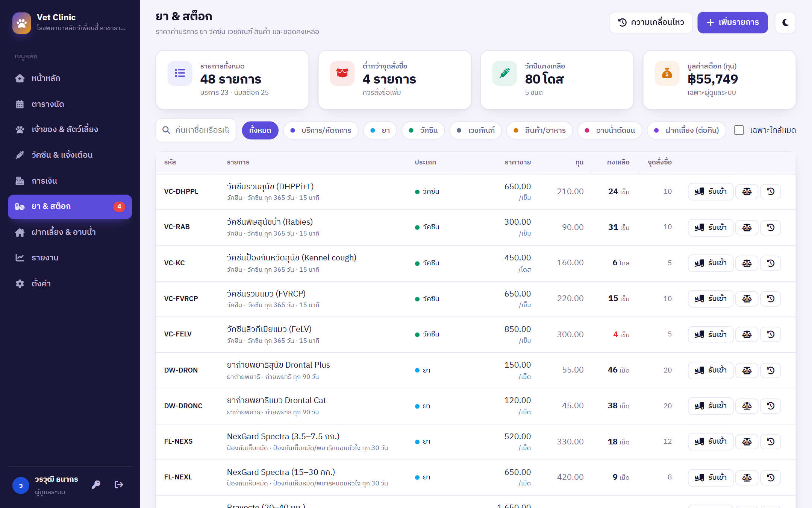Click the ความเคลื่อนไหว button
The height and width of the screenshot is (508, 812).
pos(651,23)
